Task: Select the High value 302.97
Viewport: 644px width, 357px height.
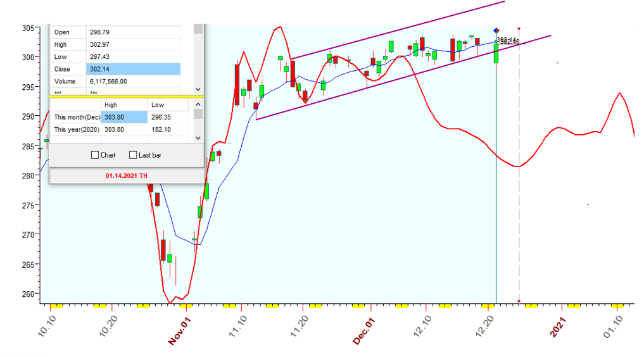Action: tap(133, 44)
